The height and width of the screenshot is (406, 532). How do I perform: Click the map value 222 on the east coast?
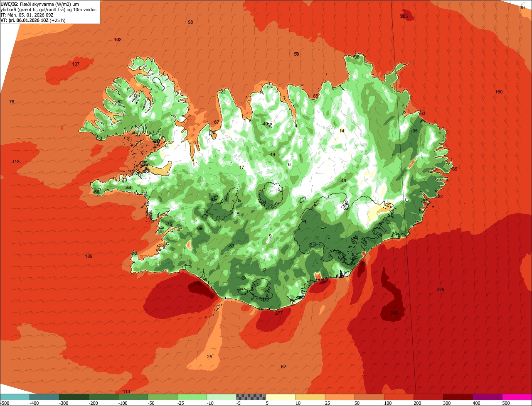click(439, 196)
